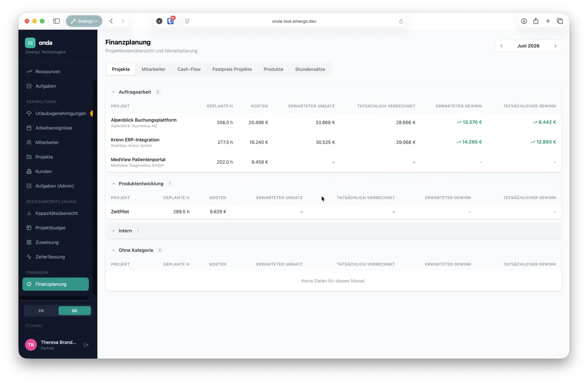Click the address bar onda-test.emergo.dev
Image resolution: width=588 pixels, height=383 pixels.
[x=294, y=21]
